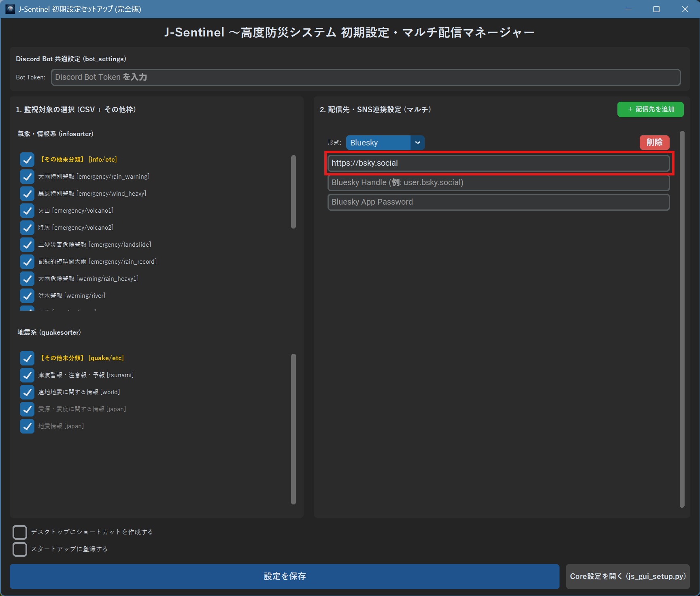Click the Bluesky App Password field
The width and height of the screenshot is (700, 596).
point(498,202)
